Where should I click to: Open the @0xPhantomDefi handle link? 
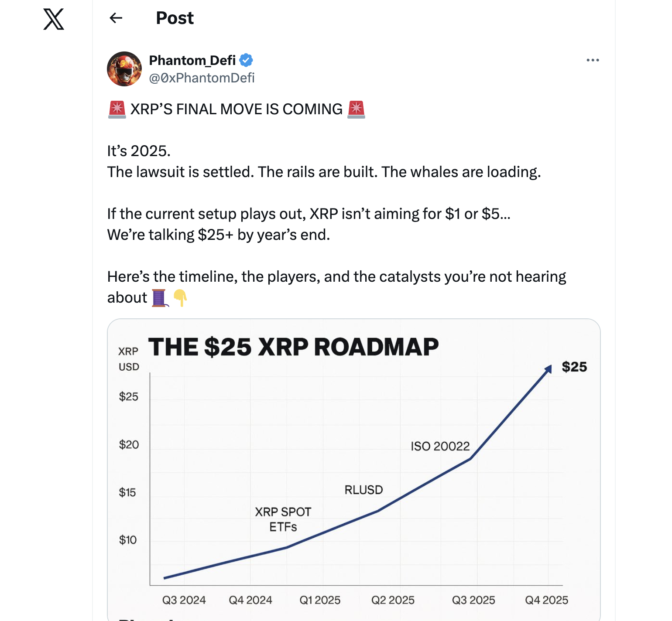coord(202,78)
